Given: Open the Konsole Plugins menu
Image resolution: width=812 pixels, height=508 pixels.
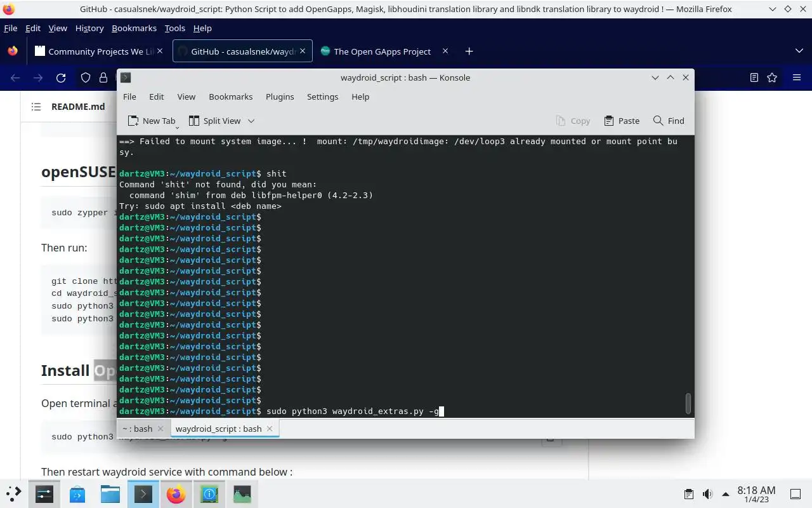Looking at the screenshot, I should (280, 97).
